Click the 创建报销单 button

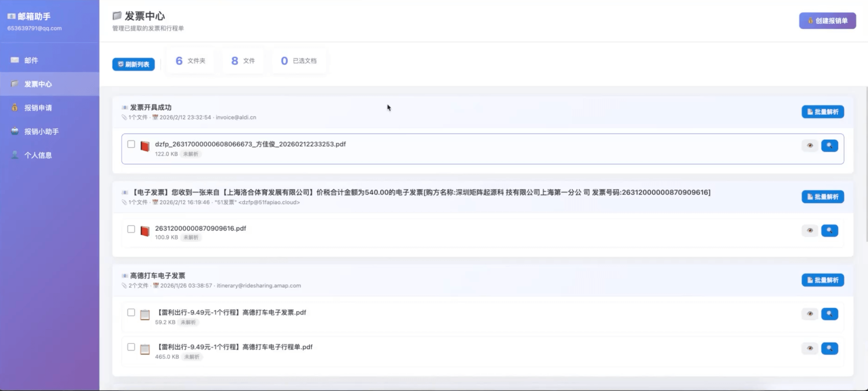[x=827, y=21]
